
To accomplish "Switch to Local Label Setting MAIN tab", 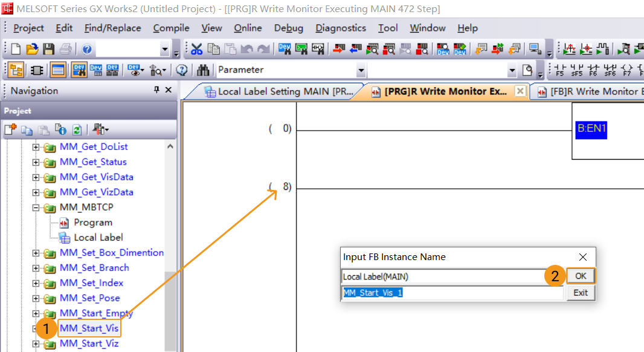I will (x=279, y=91).
